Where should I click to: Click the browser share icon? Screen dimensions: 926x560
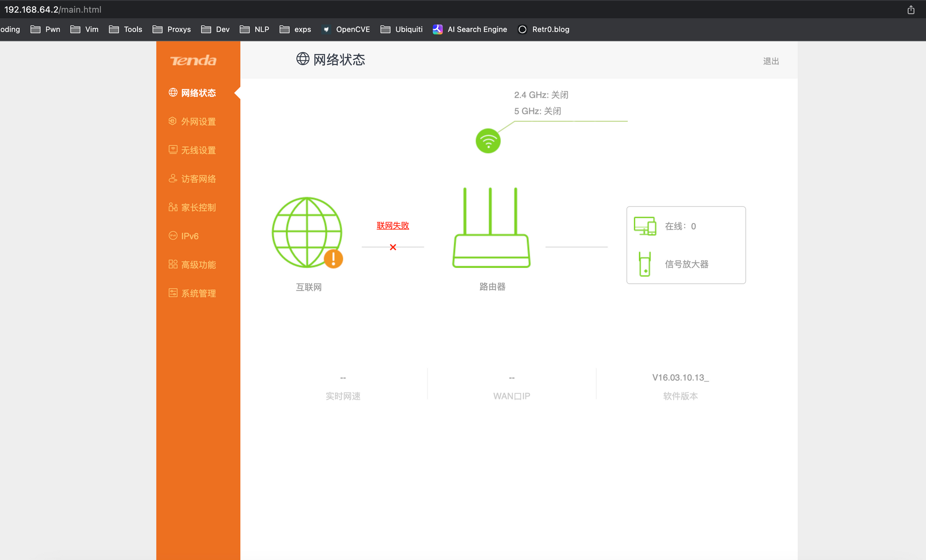(x=911, y=10)
